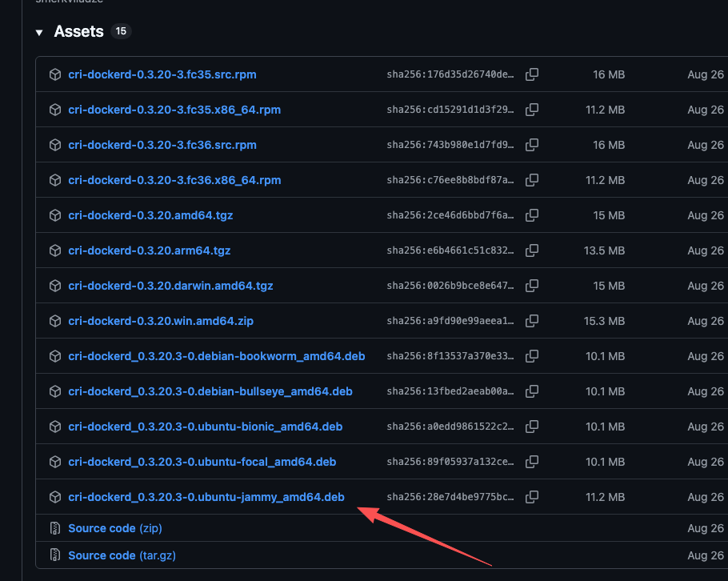Download cri-dockerd ubuntu-jammy amd64 deb
Image resolution: width=728 pixels, height=581 pixels.
click(x=206, y=497)
